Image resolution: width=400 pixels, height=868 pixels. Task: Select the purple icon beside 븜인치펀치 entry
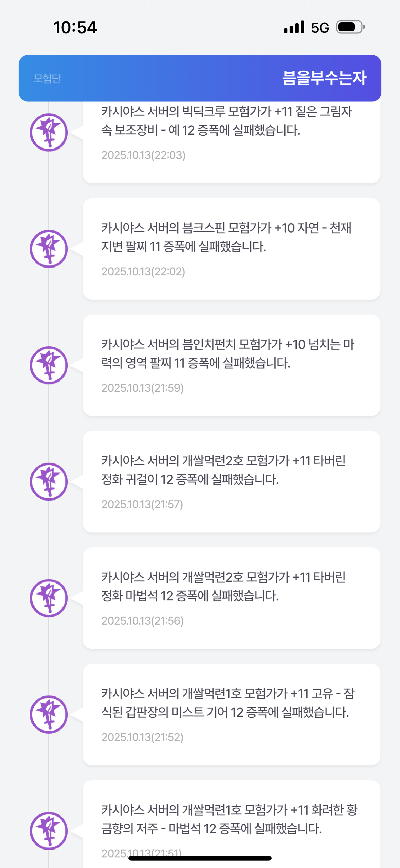[49, 365]
